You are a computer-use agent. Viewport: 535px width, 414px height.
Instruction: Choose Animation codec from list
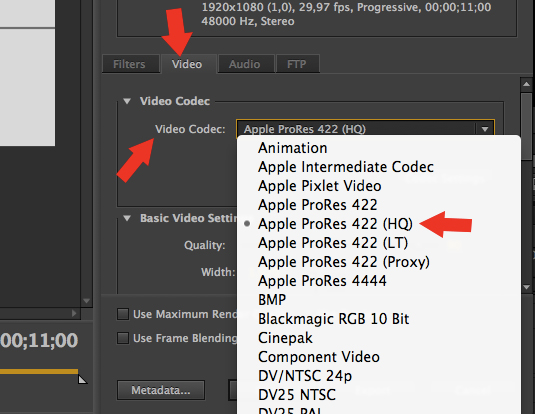coord(379,148)
